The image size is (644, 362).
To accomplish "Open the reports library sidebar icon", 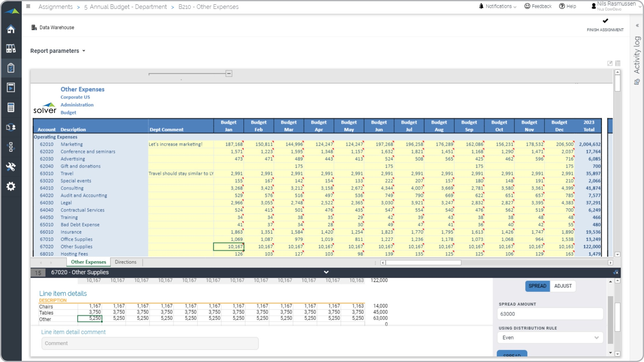I will [x=11, y=48].
